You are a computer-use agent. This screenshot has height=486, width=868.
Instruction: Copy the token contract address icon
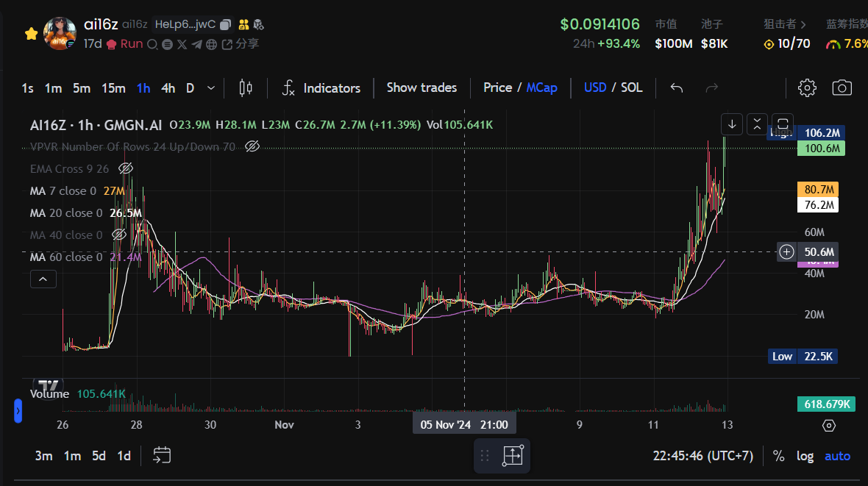point(225,24)
